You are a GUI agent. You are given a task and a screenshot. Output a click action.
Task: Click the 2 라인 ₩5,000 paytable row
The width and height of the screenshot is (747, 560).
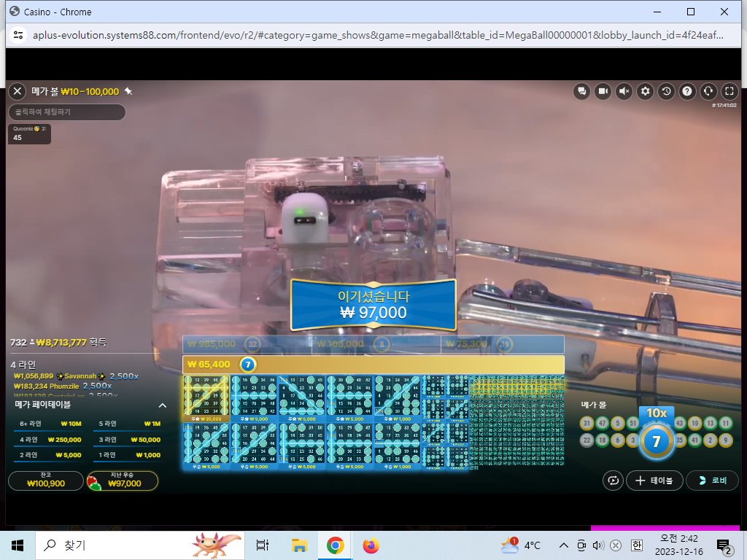click(50, 455)
